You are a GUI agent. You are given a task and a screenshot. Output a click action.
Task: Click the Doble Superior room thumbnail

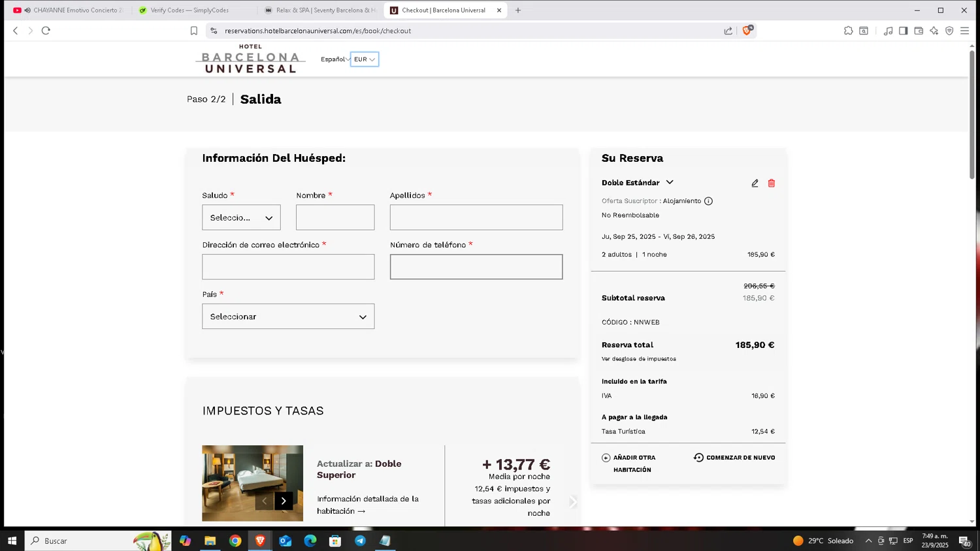coord(252,483)
